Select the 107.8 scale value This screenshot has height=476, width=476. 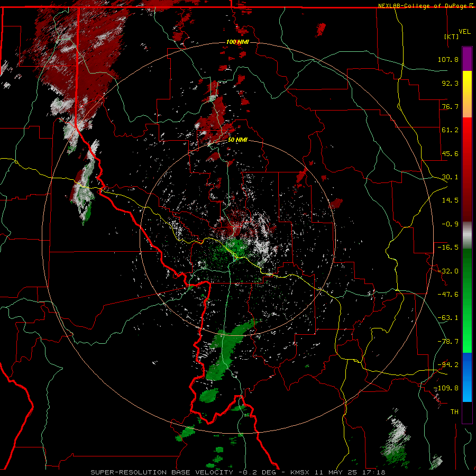448,59
